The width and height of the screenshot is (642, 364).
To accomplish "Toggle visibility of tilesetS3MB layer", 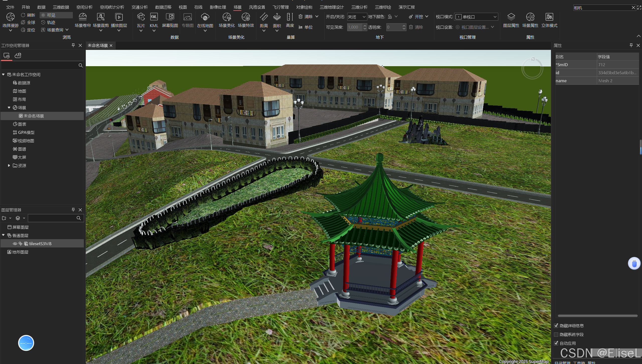I will point(15,244).
